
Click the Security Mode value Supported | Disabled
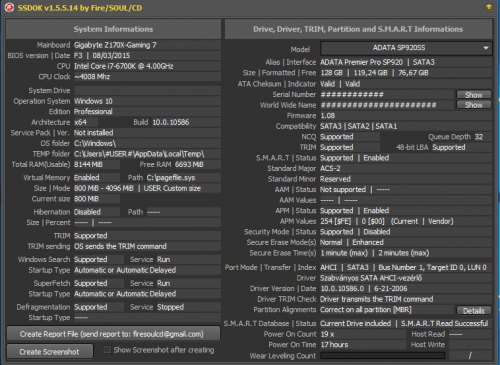(406, 232)
